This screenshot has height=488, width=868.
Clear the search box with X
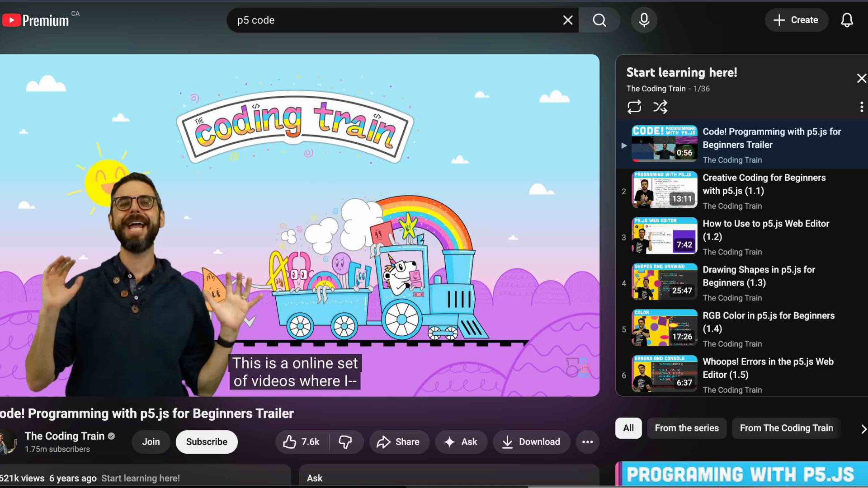568,20
